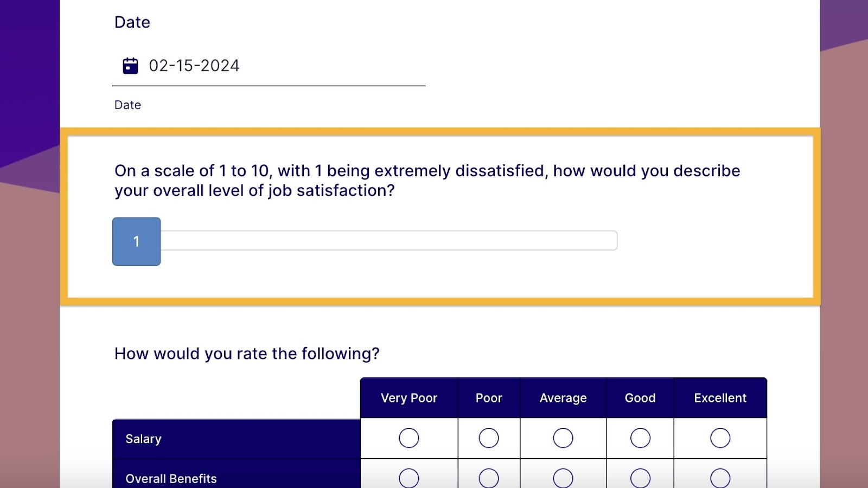Click the Excellent column header
Screen dimensions: 868x488
coord(720,398)
